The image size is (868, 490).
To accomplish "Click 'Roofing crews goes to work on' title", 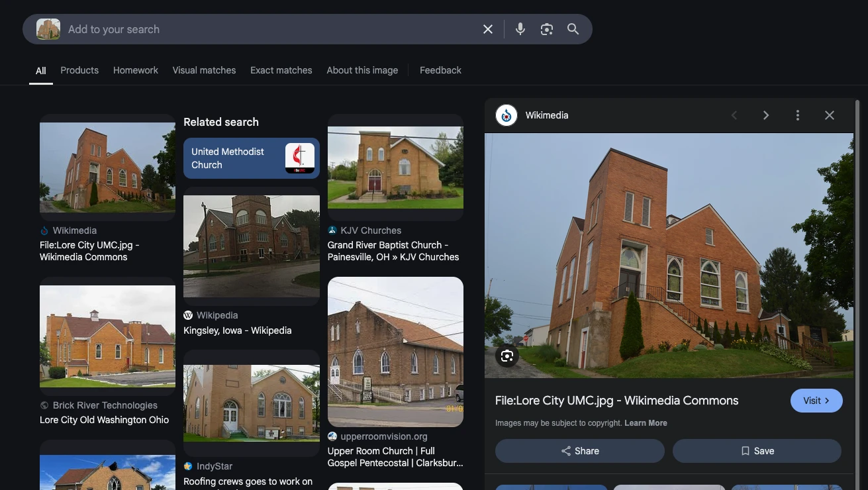I will [x=248, y=481].
